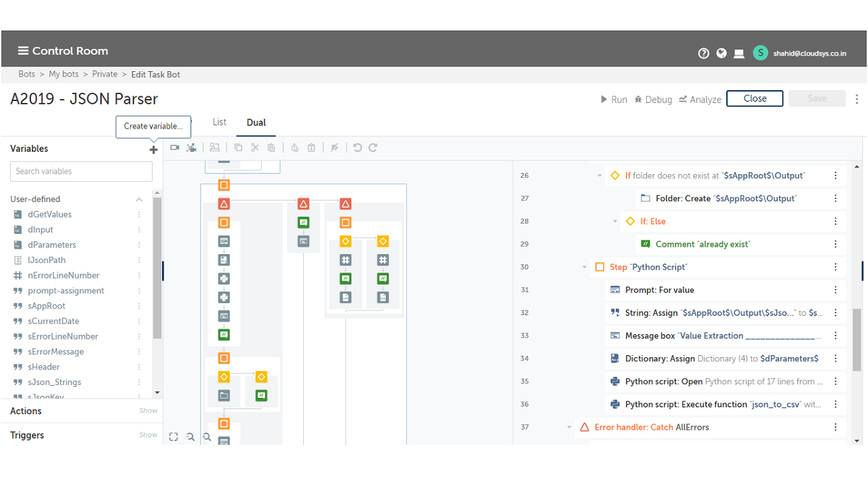Click the capture object toolbar icon
This screenshot has width=868, height=488.
[214, 148]
